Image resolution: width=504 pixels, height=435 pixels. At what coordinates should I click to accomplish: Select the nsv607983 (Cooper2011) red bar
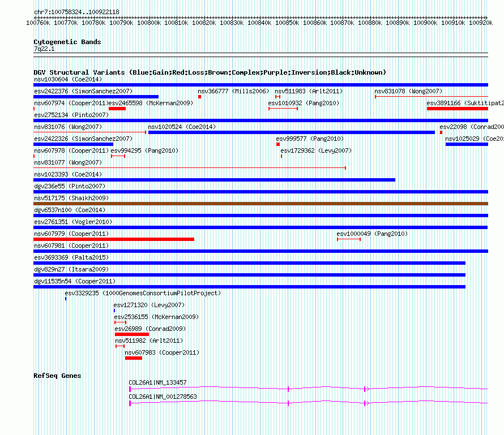click(134, 358)
